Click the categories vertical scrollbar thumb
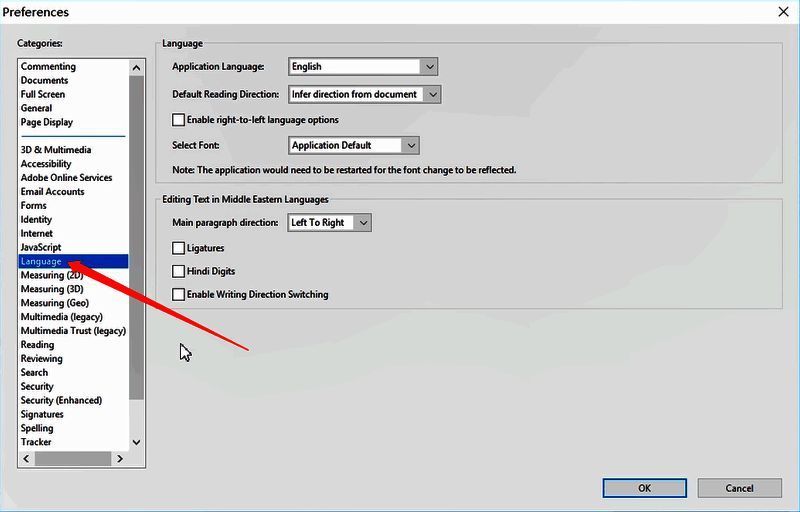This screenshot has height=512, width=800. point(136,238)
